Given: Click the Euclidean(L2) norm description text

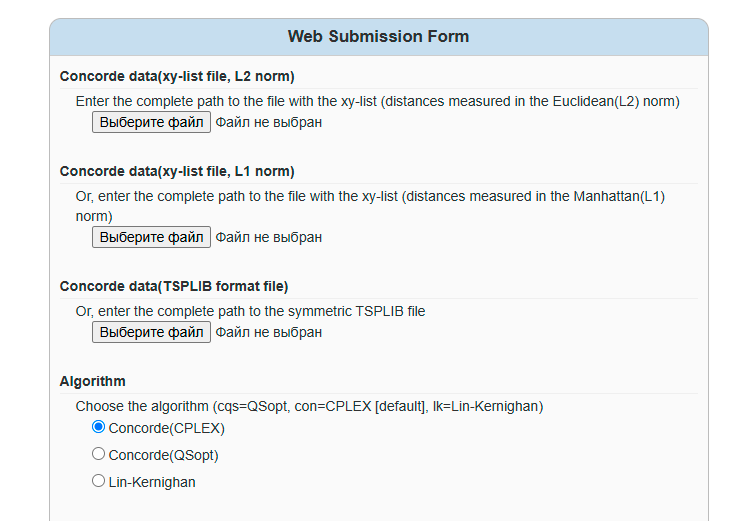Looking at the screenshot, I should [378, 101].
